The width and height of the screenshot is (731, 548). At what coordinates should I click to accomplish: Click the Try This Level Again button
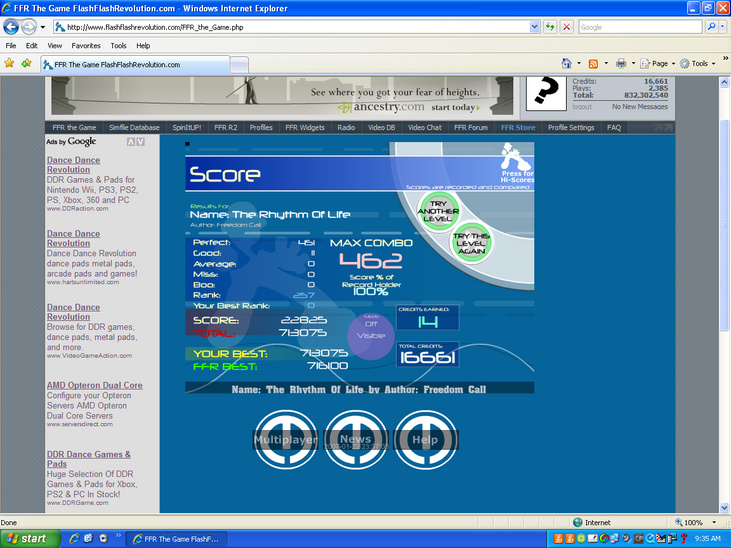click(471, 243)
